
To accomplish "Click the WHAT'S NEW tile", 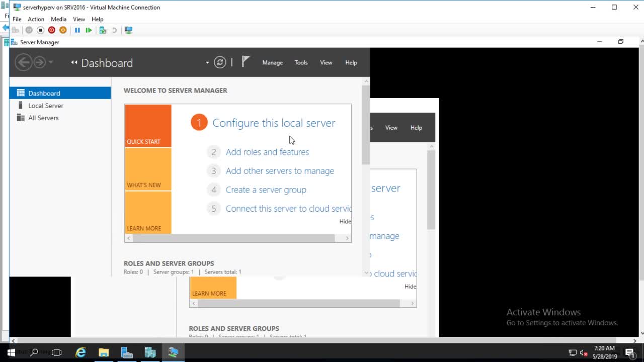I will (x=148, y=169).
